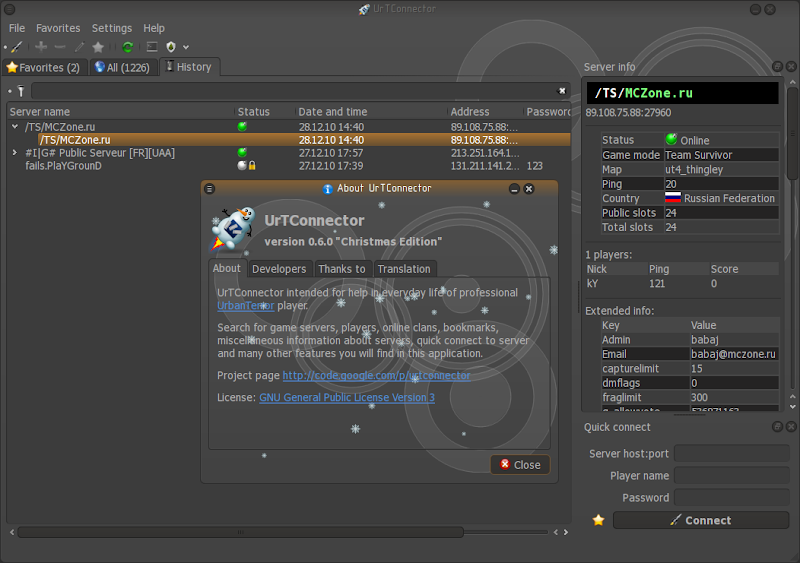Click the padlock icon on the fails.PlaYGrounD row
This screenshot has width=800, height=563.
(x=252, y=165)
